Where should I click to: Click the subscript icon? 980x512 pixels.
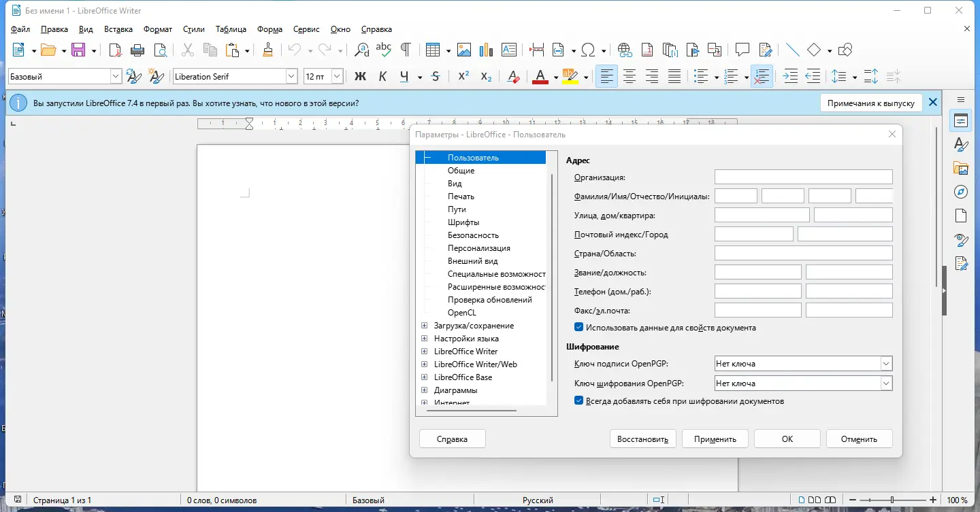point(486,76)
